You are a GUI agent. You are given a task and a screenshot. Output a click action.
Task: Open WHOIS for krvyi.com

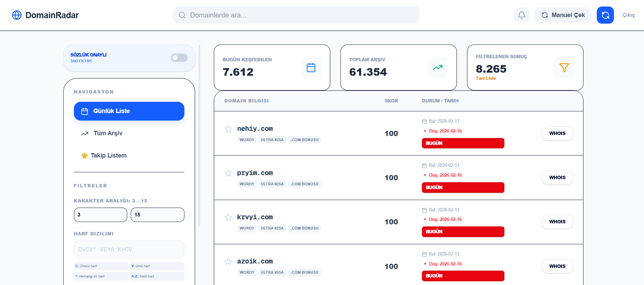(557, 222)
